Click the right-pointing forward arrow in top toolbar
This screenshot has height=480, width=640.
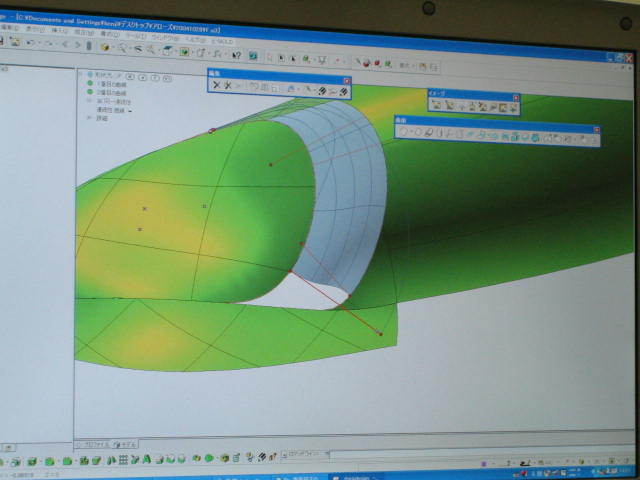point(77,44)
